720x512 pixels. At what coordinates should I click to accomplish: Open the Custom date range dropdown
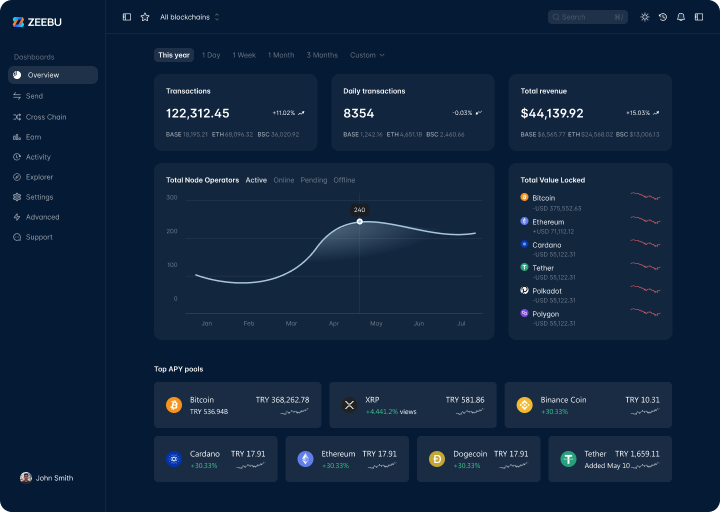[x=367, y=55]
